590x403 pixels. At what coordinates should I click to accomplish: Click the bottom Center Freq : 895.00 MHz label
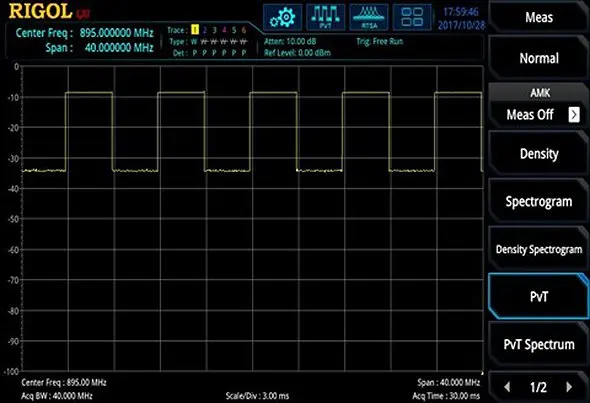64,383
